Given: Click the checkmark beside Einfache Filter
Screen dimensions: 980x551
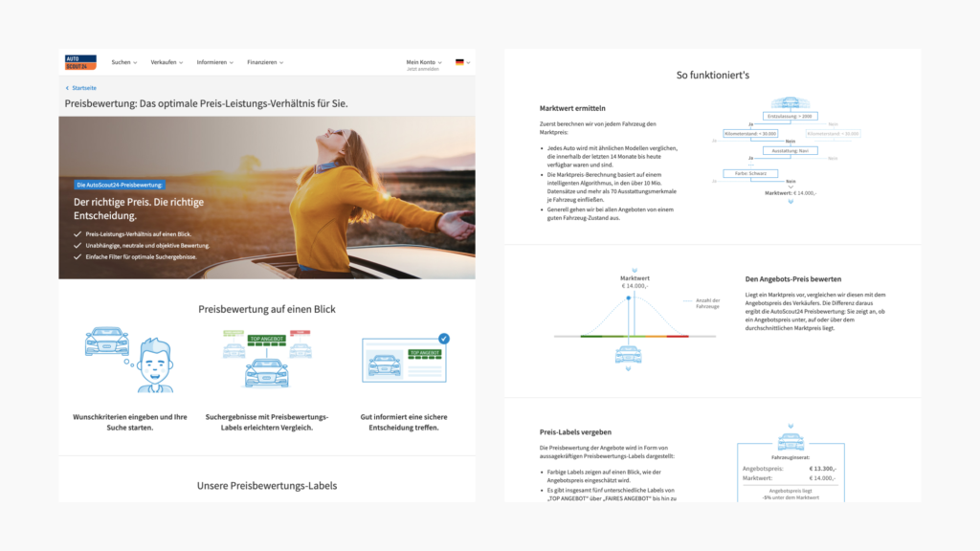Looking at the screenshot, I should [78, 256].
